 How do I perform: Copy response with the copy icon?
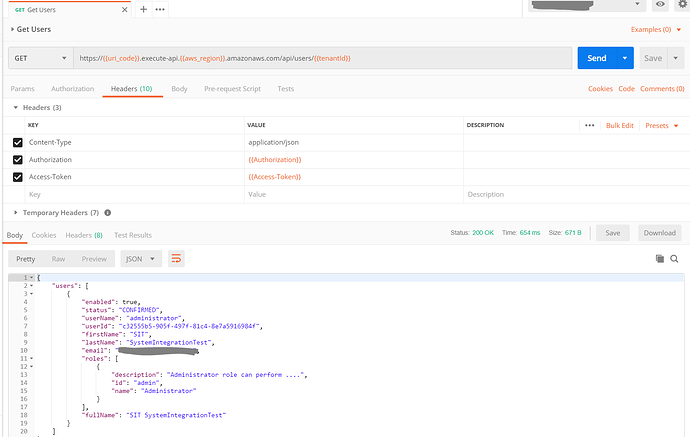[x=660, y=259]
